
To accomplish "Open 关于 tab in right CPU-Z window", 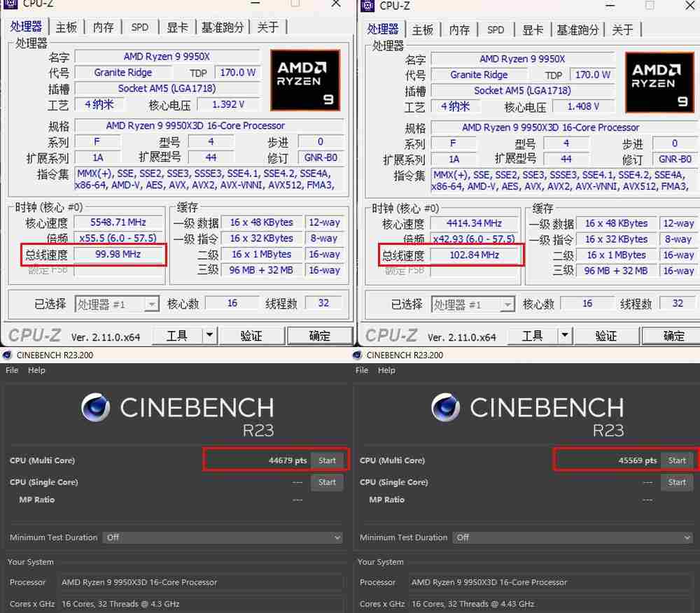I will tap(623, 30).
